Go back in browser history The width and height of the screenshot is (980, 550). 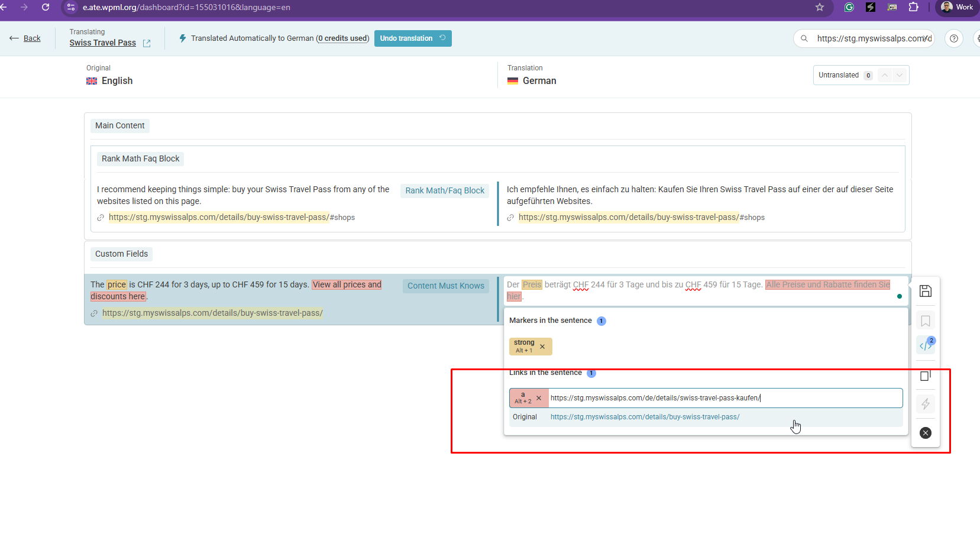3,7
